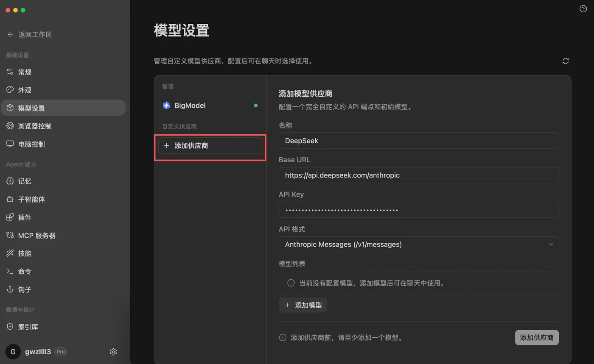Click the macOS minimize window button
Image resolution: width=594 pixels, height=364 pixels.
pos(15,10)
